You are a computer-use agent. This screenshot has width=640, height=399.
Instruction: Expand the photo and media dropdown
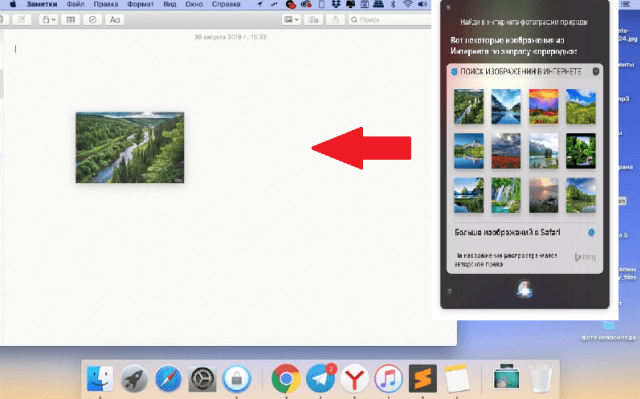coord(291,20)
